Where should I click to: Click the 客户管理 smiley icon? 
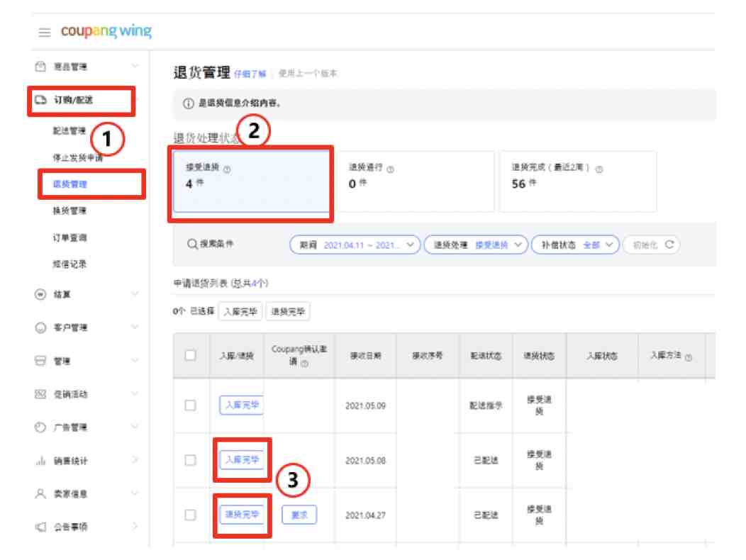click(40, 327)
